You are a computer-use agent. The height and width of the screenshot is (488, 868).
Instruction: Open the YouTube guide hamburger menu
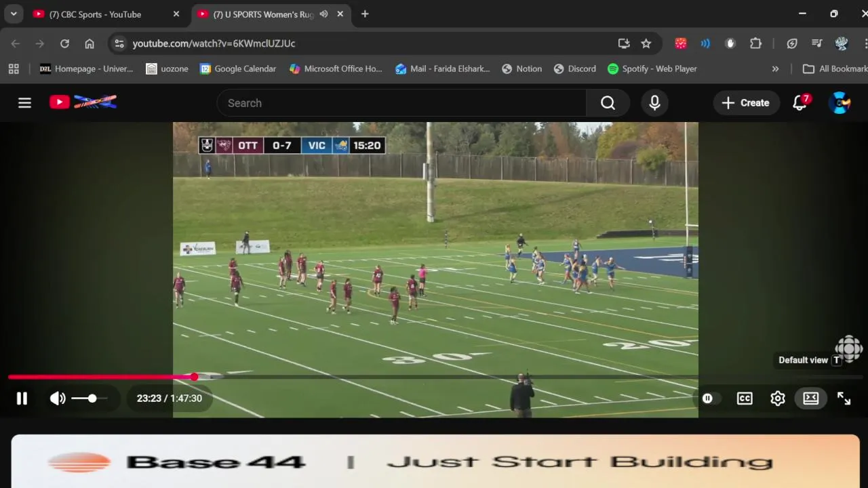tap(24, 103)
